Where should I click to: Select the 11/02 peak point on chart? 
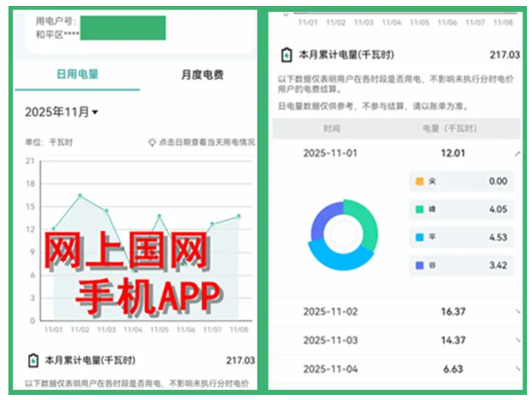(80, 195)
